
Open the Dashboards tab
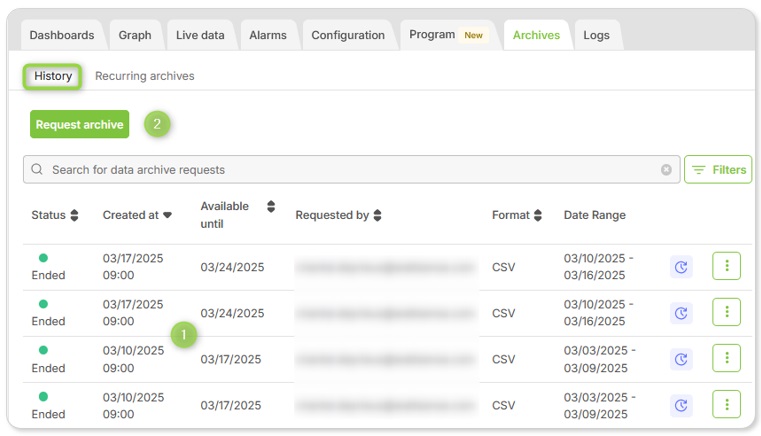(62, 35)
